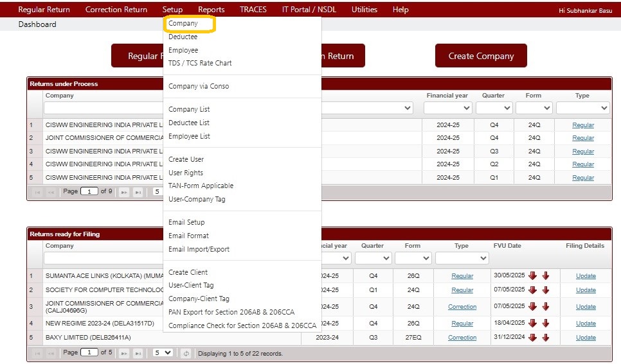
Task: Open the Correction link for BAXY LIMITED row
Action: 462,338
